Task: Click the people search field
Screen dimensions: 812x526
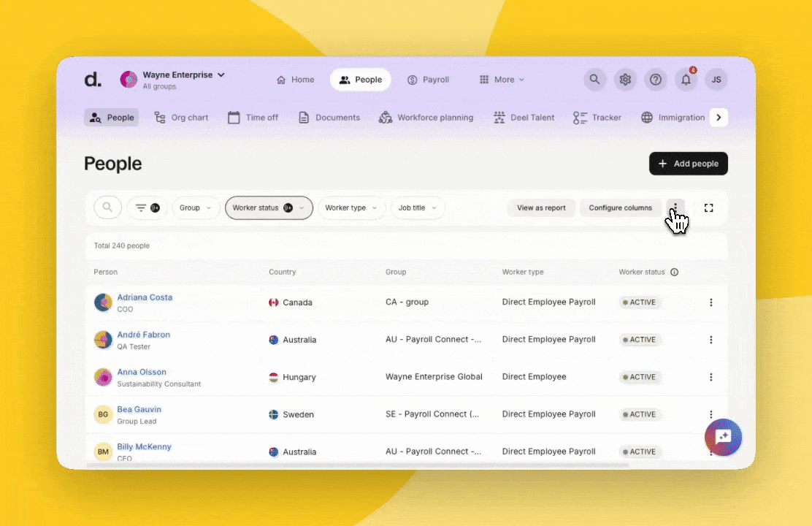Action: [x=107, y=208]
